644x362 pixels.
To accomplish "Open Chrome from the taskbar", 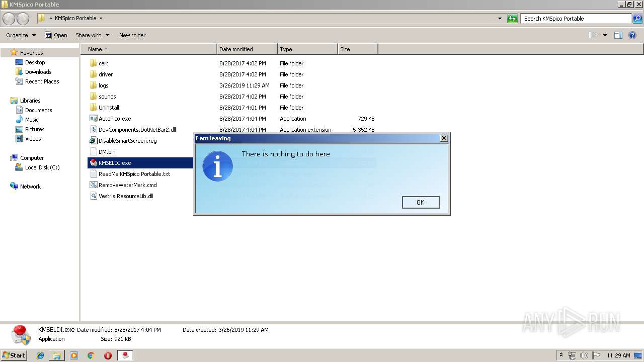I will coord(91,355).
